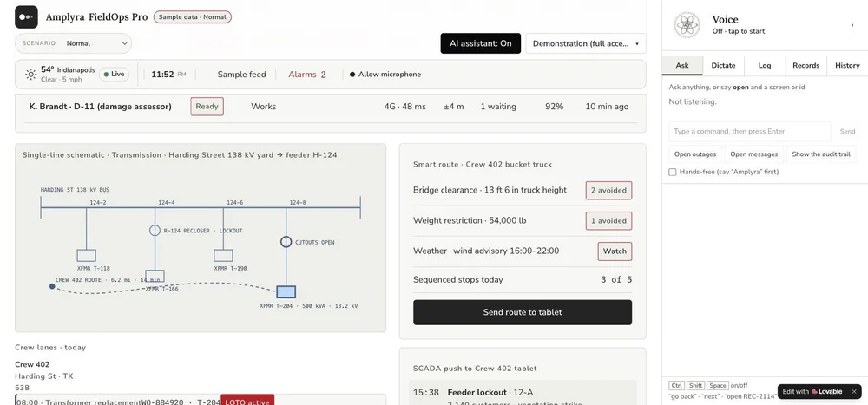Click the Bridge clearance row text
This screenshot has height=405, width=868.
490,190
